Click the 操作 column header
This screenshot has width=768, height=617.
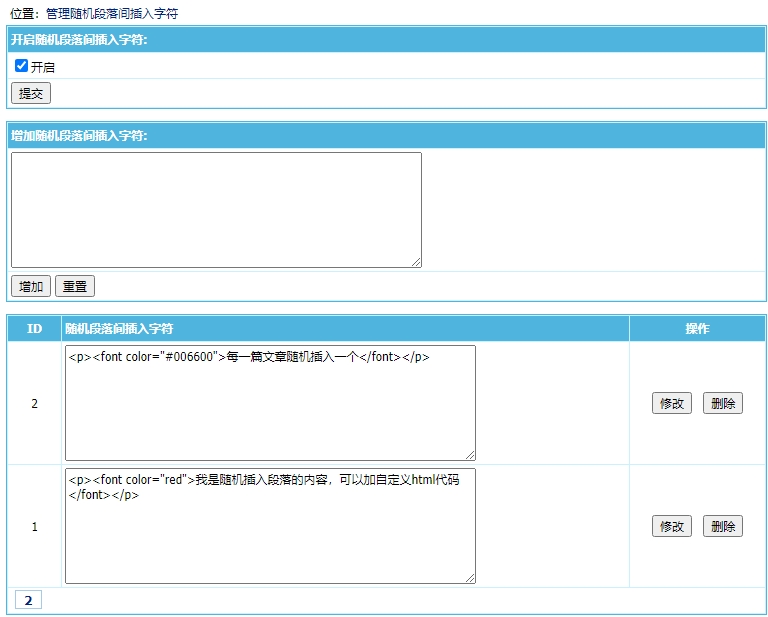tap(697, 328)
